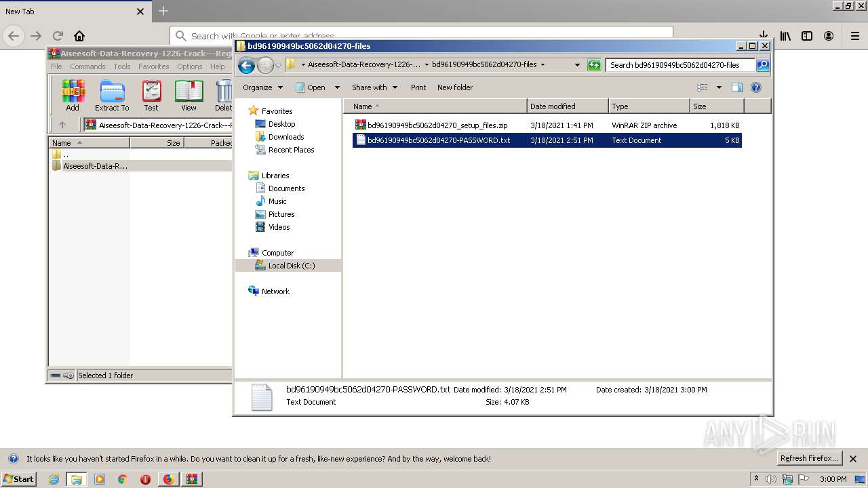The height and width of the screenshot is (488, 868).
Task: Click Firefox Reload button
Action: pyautogui.click(x=58, y=36)
